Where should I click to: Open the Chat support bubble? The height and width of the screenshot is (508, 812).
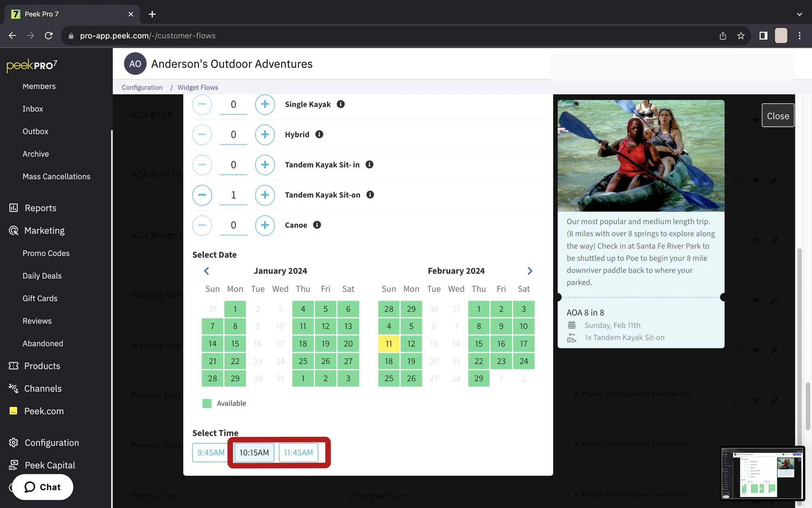click(43, 487)
